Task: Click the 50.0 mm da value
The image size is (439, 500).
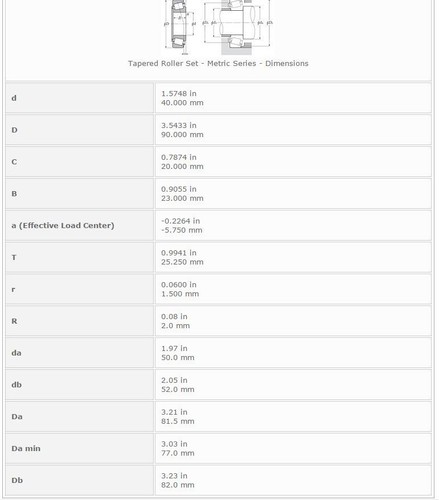Action: point(178,358)
